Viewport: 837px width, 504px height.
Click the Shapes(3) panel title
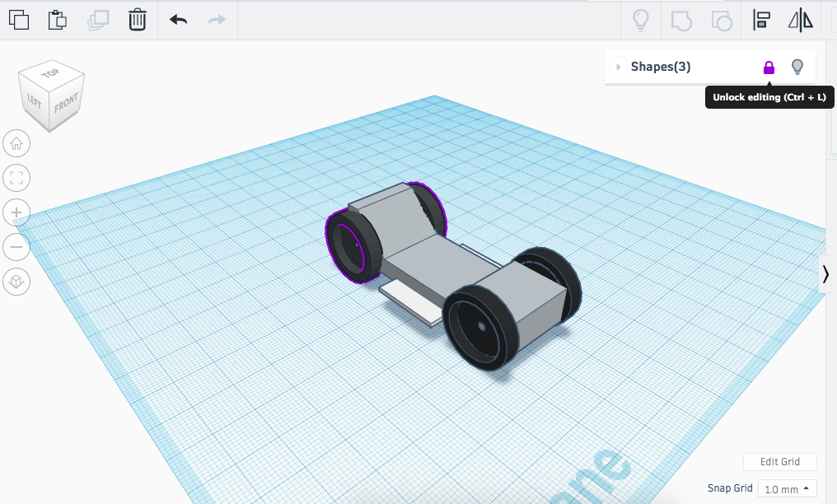point(661,67)
